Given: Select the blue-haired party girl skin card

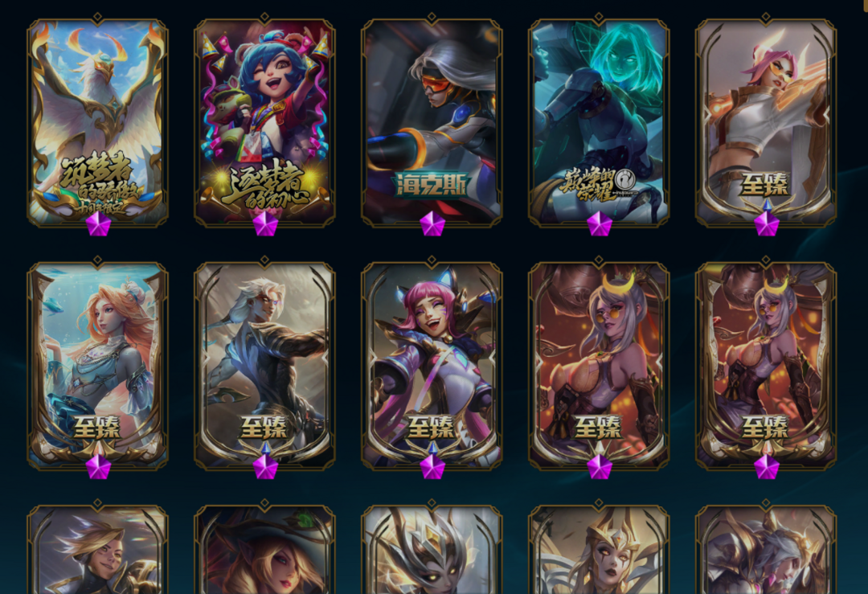Looking at the screenshot, I should tap(264, 122).
